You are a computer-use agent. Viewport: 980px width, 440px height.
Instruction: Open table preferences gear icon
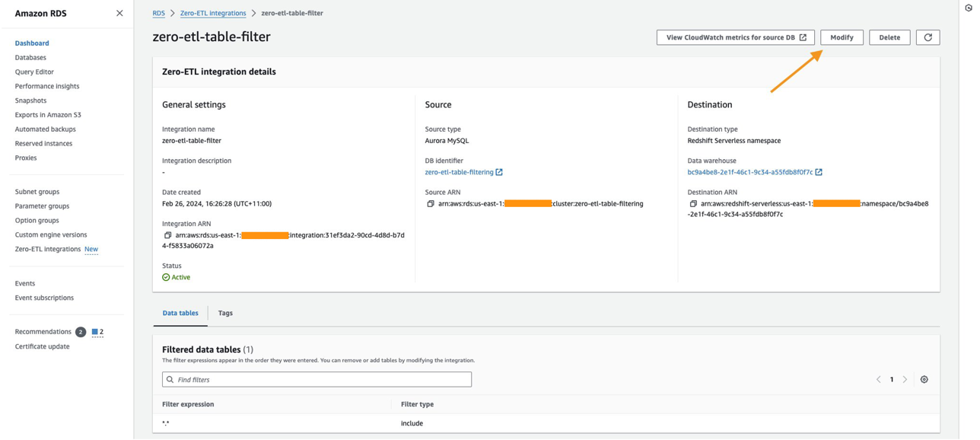pos(924,379)
